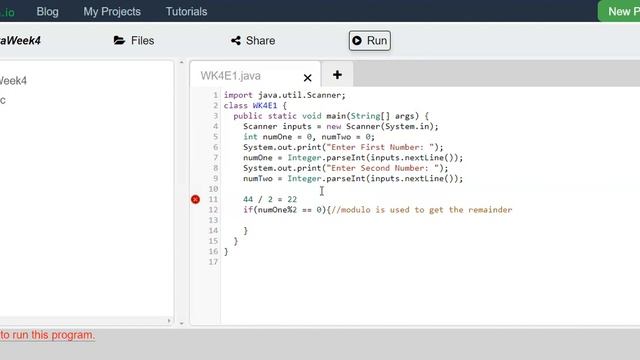Click the red 'to run this program' link
This screenshot has width=640, height=360.
[47, 335]
